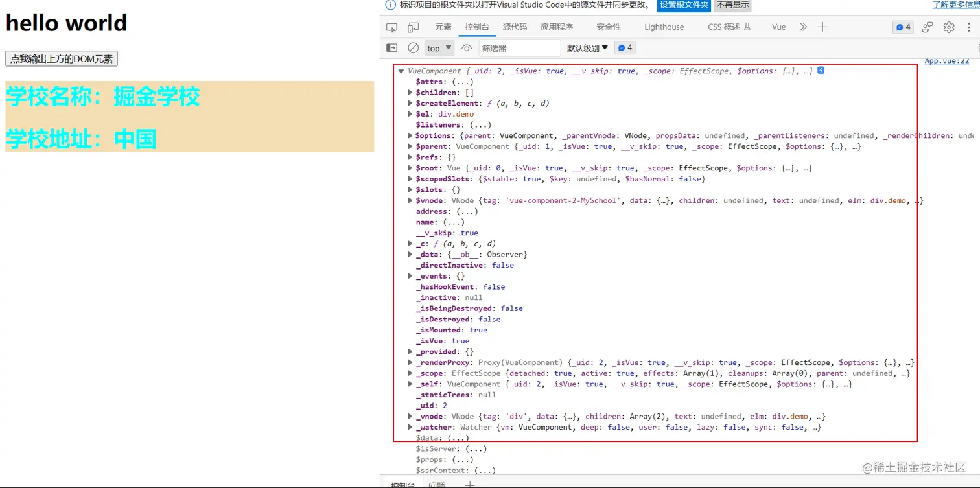This screenshot has width=980, height=488.
Task: Click the more tabs chevron icon
Action: (803, 27)
